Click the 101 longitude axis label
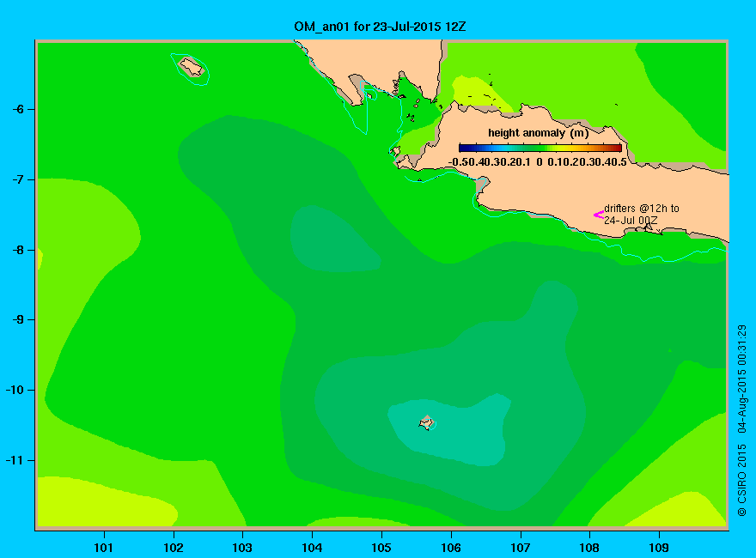The width and height of the screenshot is (756, 558). pyautogui.click(x=104, y=548)
